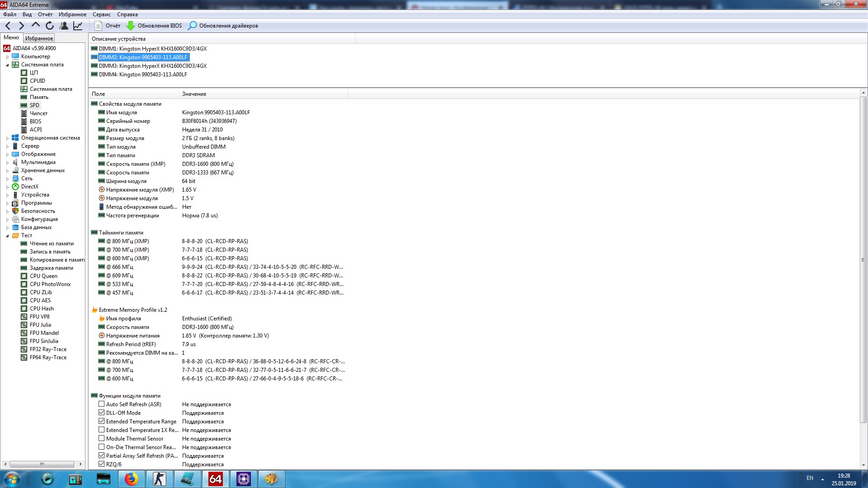Collapse the Системная плата tree node
Screen dimensions: 868x488
coord(7,65)
